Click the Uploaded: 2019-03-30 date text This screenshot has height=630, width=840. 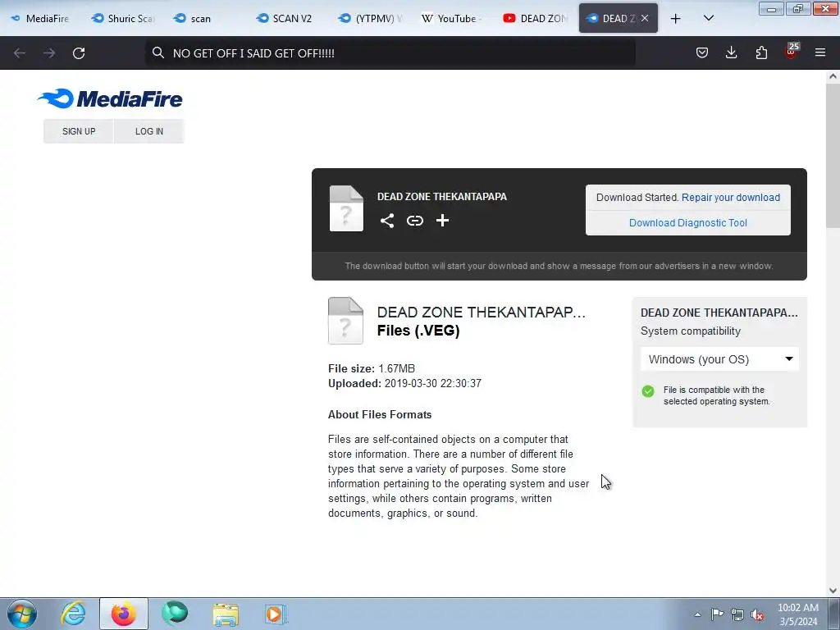pos(404,384)
